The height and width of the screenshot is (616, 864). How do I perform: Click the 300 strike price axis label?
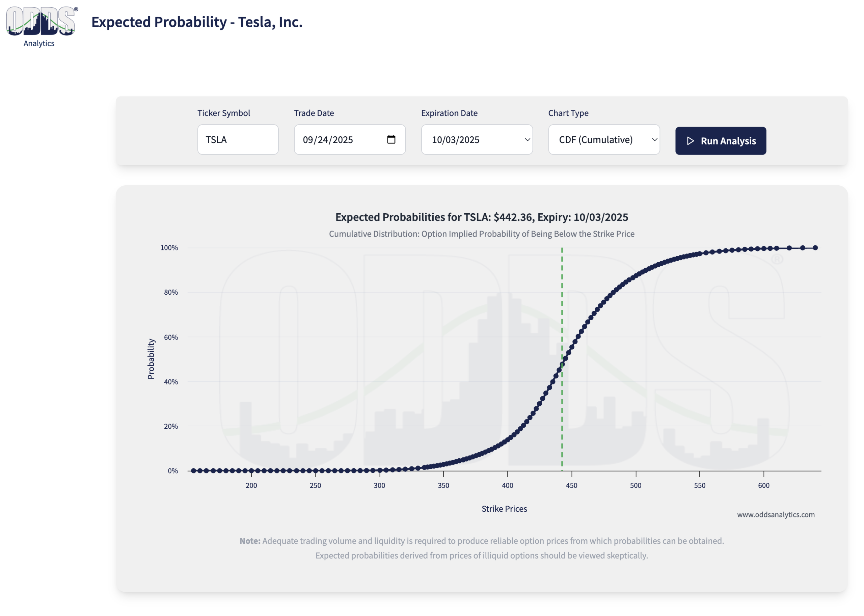379,485
